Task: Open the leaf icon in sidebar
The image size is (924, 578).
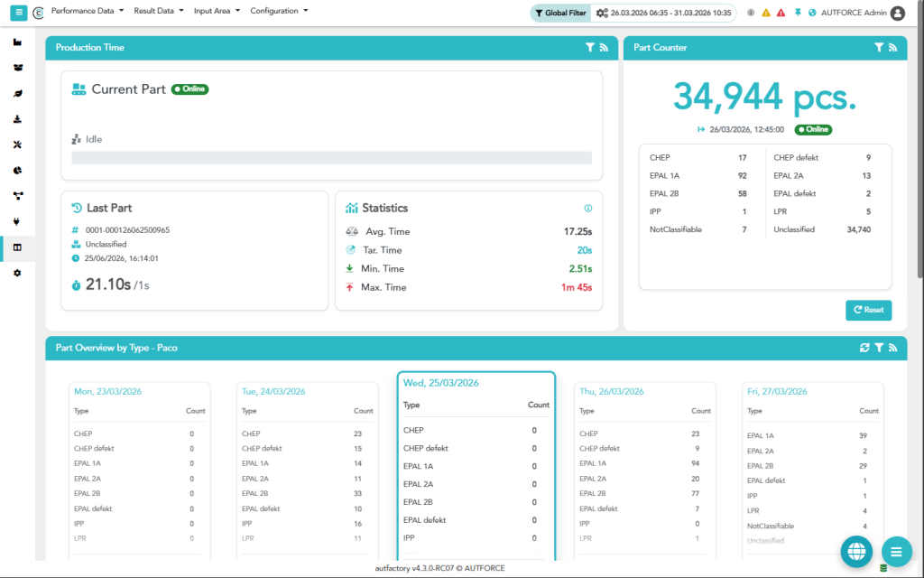Action: (x=18, y=94)
